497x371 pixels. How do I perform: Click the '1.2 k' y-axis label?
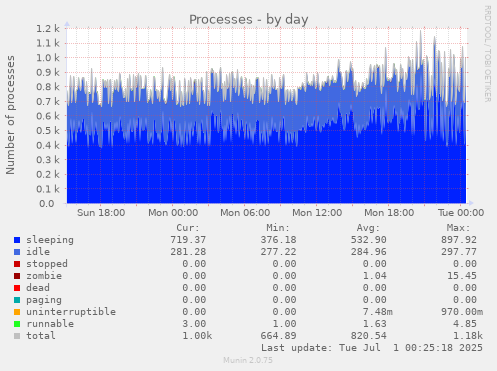click(48, 29)
